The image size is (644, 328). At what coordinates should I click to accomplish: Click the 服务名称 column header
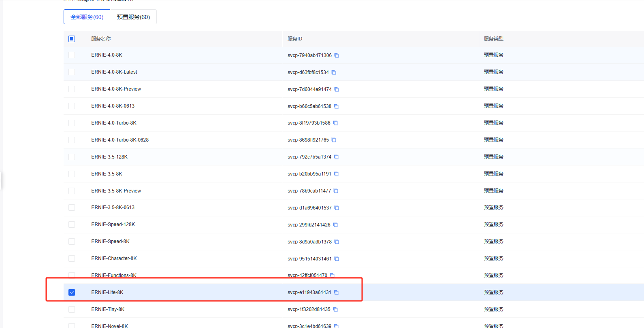tap(101, 39)
